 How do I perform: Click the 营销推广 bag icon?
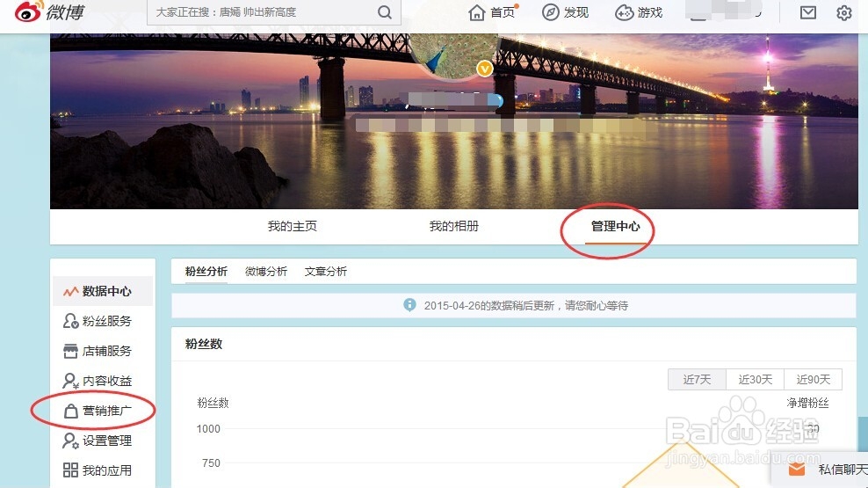click(x=70, y=411)
